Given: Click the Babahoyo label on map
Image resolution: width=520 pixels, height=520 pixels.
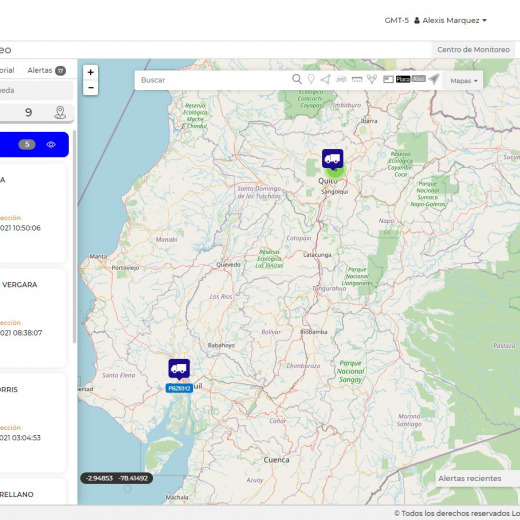Looking at the screenshot, I should point(221,345).
